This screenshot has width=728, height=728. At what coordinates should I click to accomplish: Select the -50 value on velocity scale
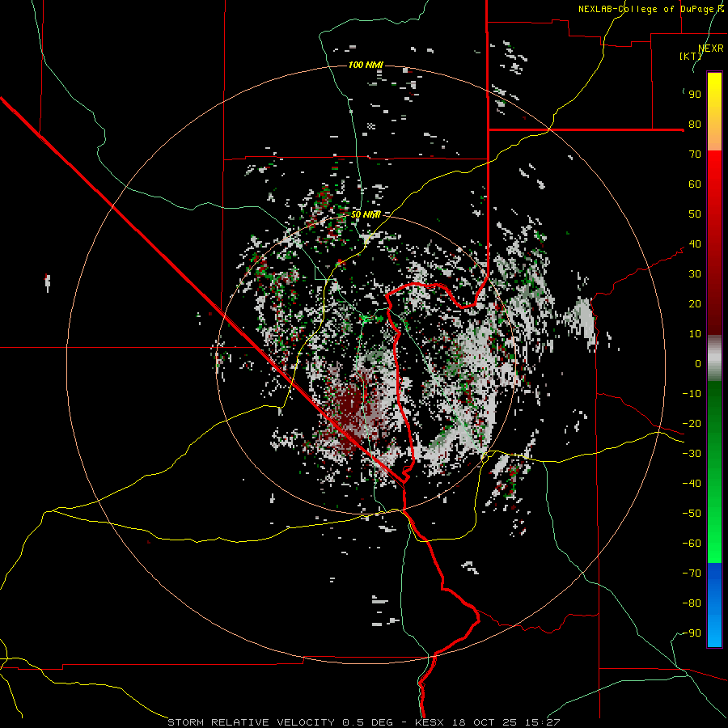point(692,514)
